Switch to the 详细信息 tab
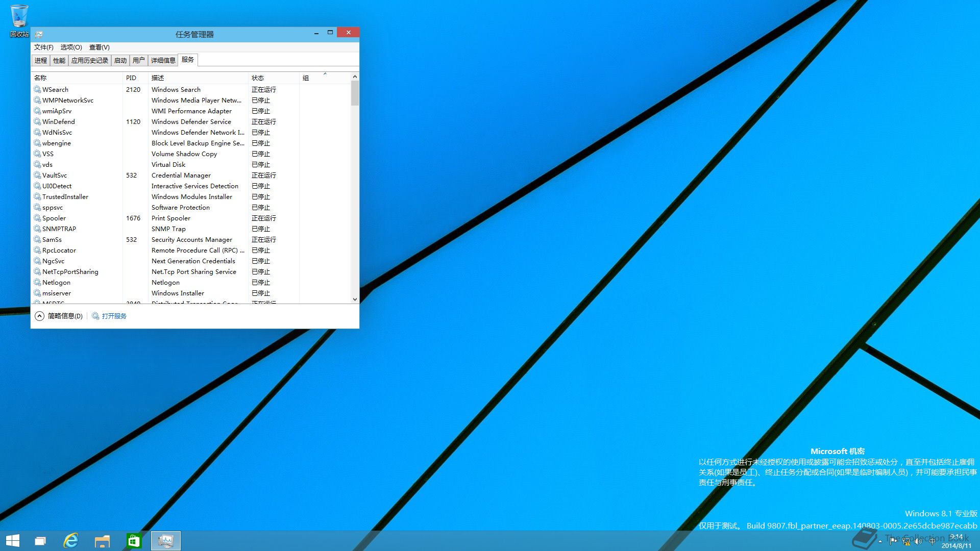The image size is (980, 551). point(163,60)
